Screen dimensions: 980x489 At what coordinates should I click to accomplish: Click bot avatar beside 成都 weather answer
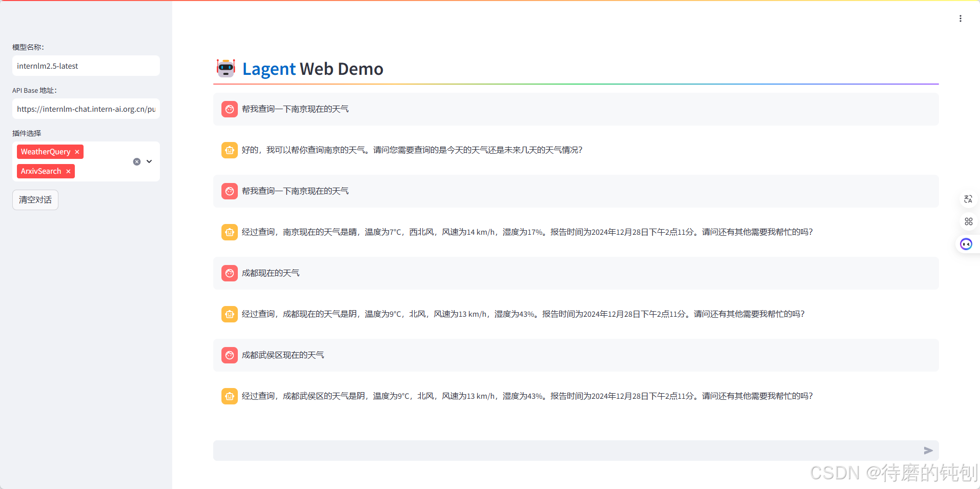(230, 314)
